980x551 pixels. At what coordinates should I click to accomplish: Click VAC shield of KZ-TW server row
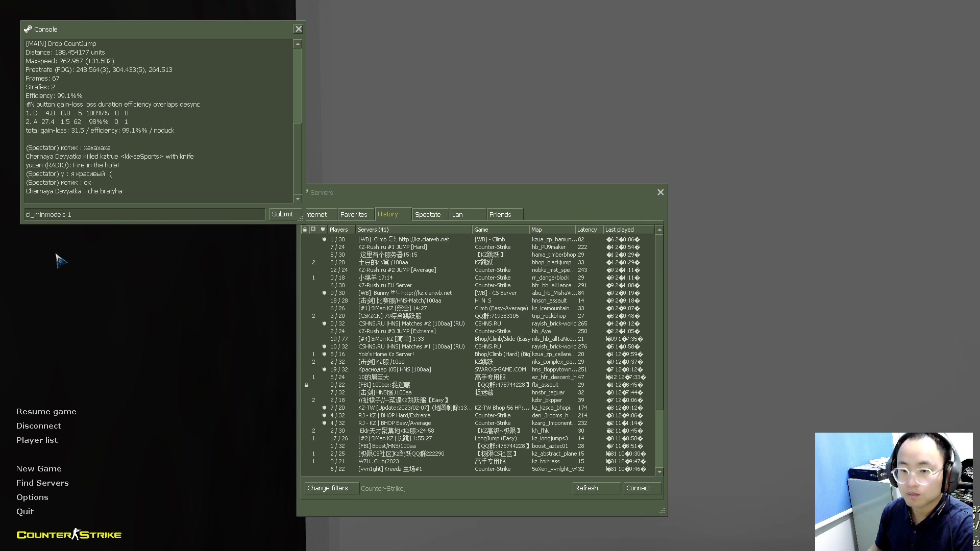pos(324,408)
